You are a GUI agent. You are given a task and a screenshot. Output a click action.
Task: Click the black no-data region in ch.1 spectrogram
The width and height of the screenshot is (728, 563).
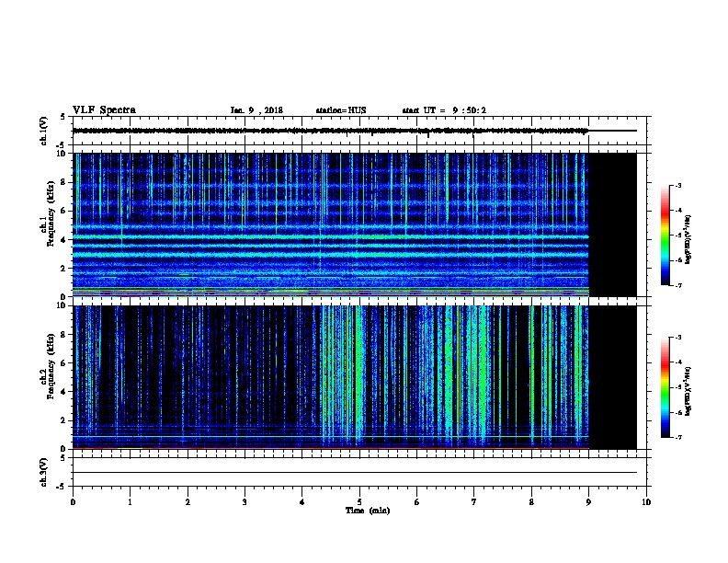[x=613, y=224]
